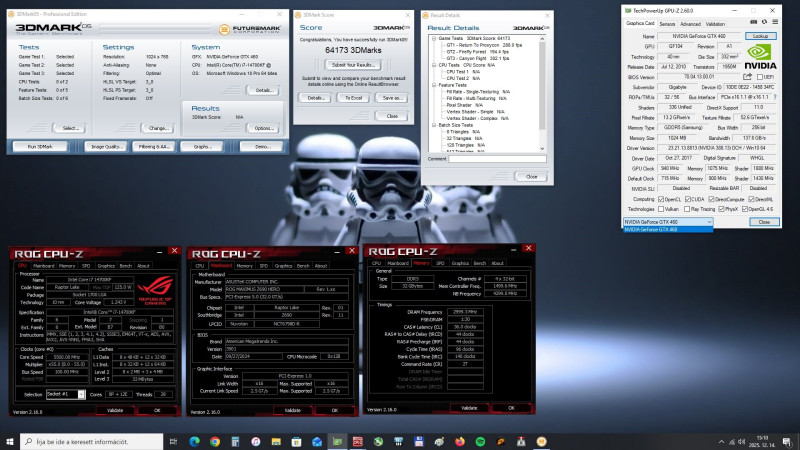Switch to the Validation tab in GPU-Z
Viewport: 800px width, 450px height.
(715, 24)
